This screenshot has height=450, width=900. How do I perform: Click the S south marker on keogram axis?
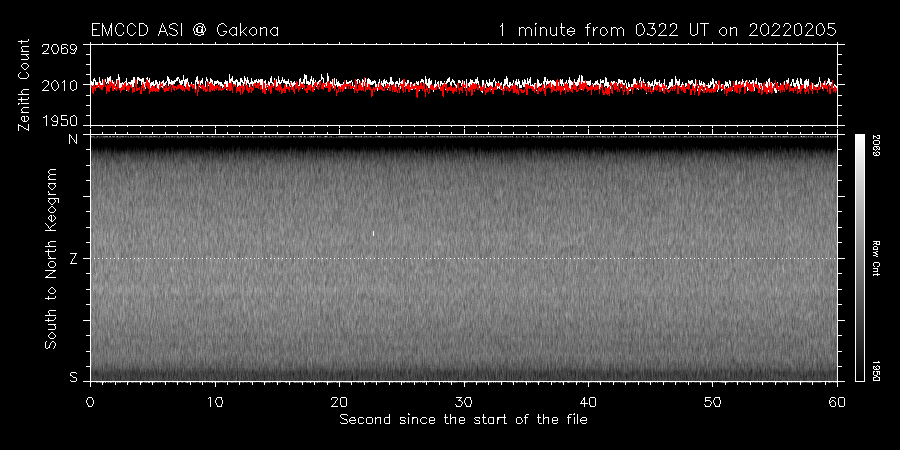[x=73, y=377]
